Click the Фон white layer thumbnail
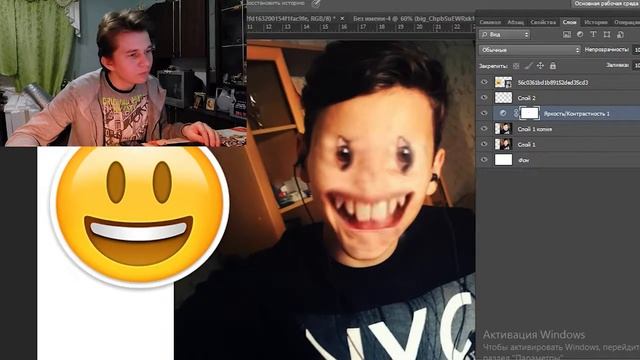The image size is (640, 360). 503,160
